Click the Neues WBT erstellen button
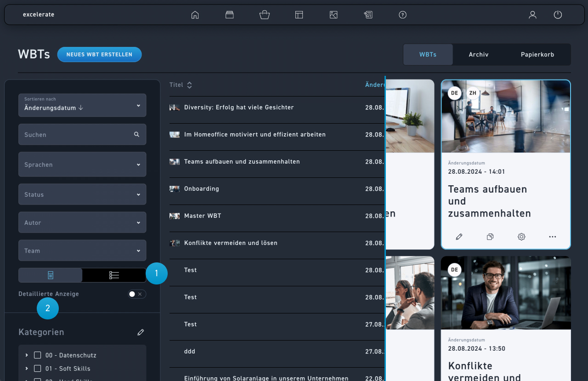 click(99, 54)
